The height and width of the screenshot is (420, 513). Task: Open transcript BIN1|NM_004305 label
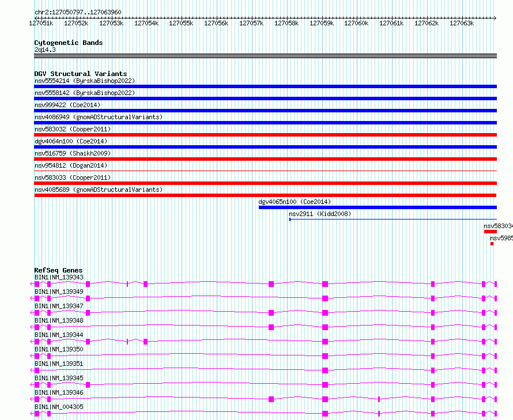pos(59,407)
